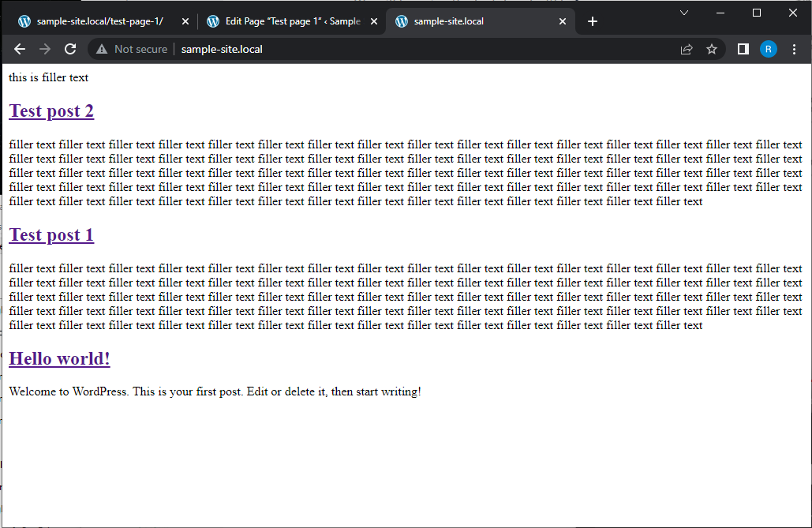The width and height of the screenshot is (812, 528).
Task: Click the Not secure warning icon
Action: pos(102,49)
